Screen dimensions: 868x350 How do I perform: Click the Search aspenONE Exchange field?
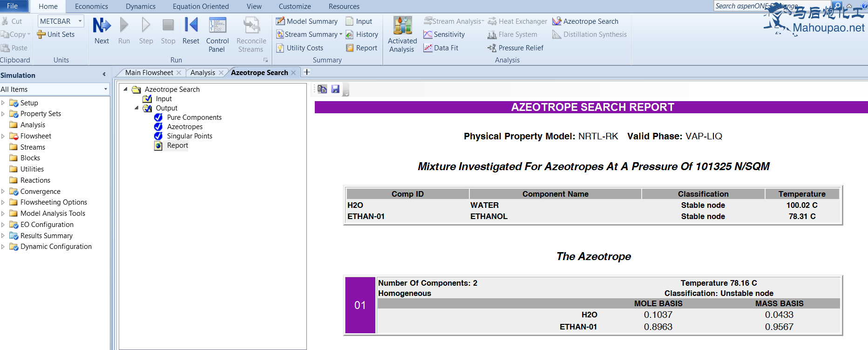[772, 6]
